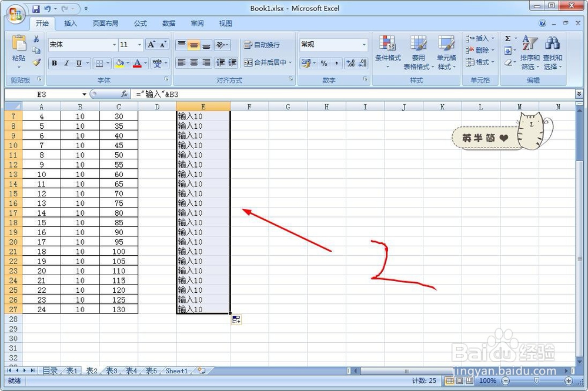Decrease decimal places
Viewport: 588px width, 391px height.
[362, 64]
